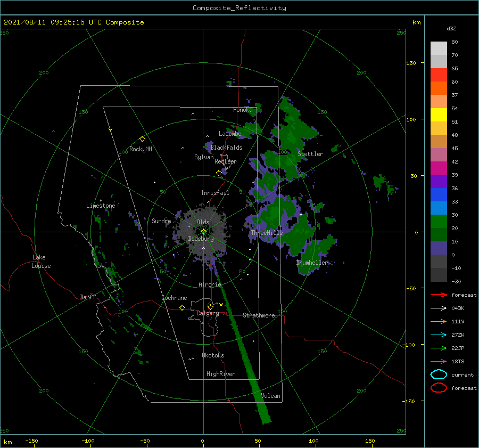Click the Ponoka label
The width and height of the screenshot is (479, 448).
(x=243, y=110)
